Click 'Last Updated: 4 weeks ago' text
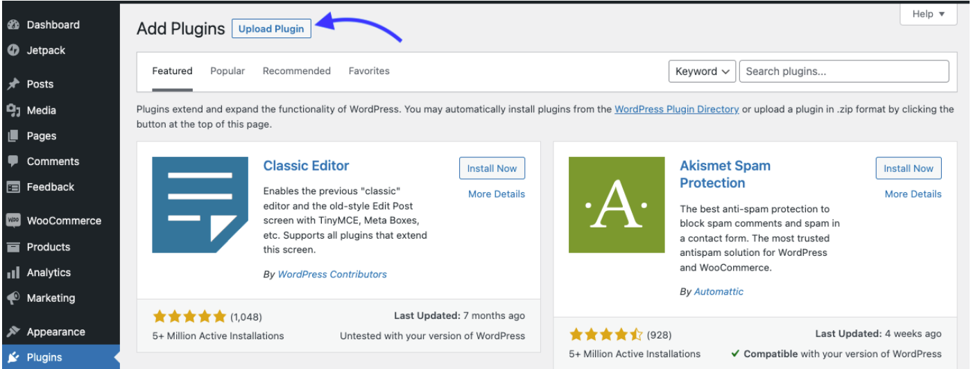 pyautogui.click(x=878, y=334)
